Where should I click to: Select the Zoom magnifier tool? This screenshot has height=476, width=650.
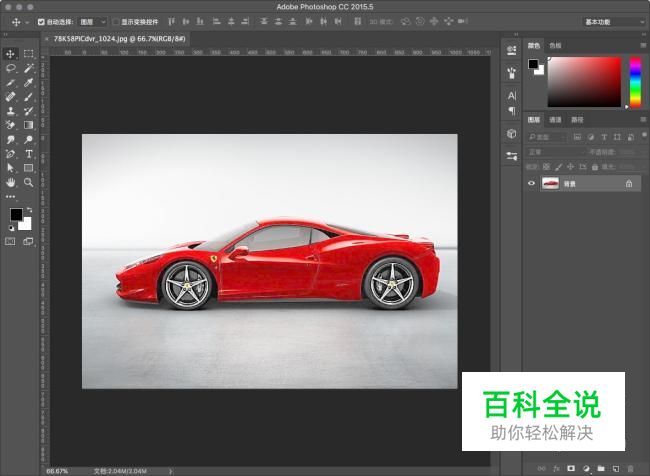pyautogui.click(x=29, y=183)
